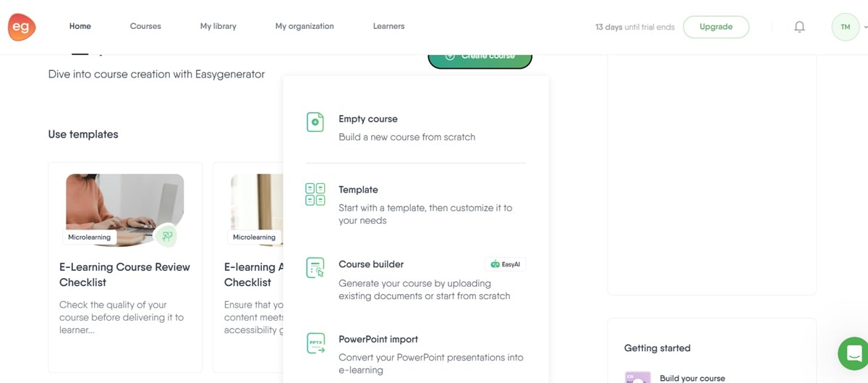Open the chat support widget
868x383 pixels.
pos(854,353)
